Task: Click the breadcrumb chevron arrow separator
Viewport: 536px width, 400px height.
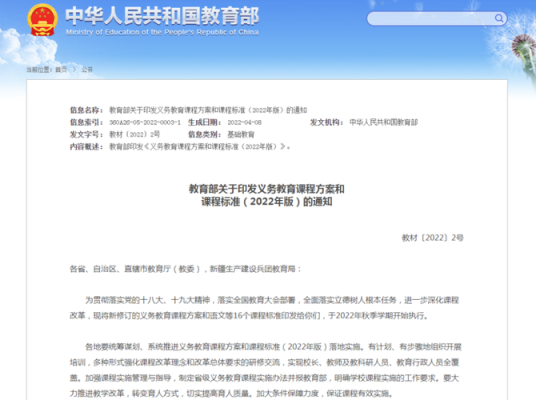Action: pos(74,69)
